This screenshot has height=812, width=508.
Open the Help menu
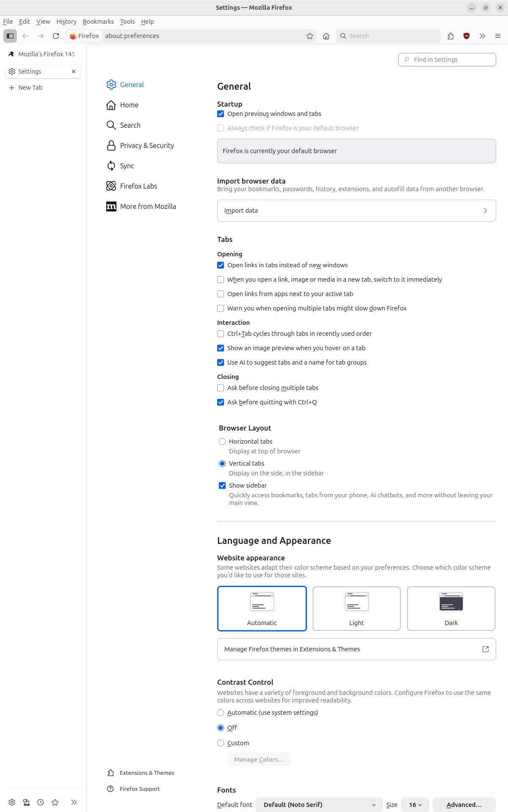point(147,22)
